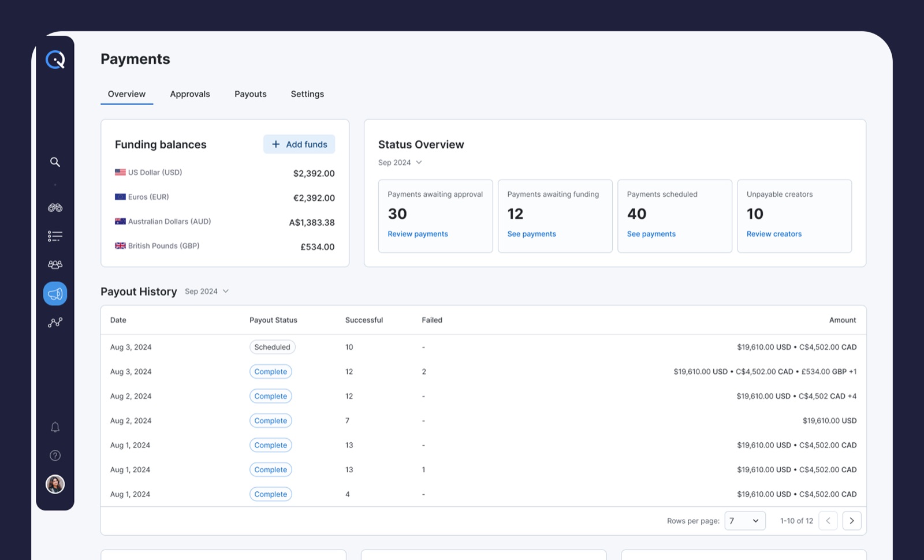The height and width of the screenshot is (560, 924).
Task: Open the user profile avatar
Action: [x=55, y=484]
